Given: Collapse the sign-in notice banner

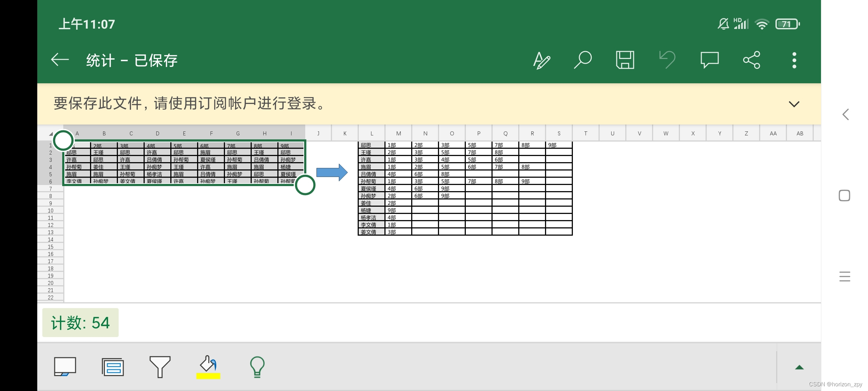Looking at the screenshot, I should [794, 104].
